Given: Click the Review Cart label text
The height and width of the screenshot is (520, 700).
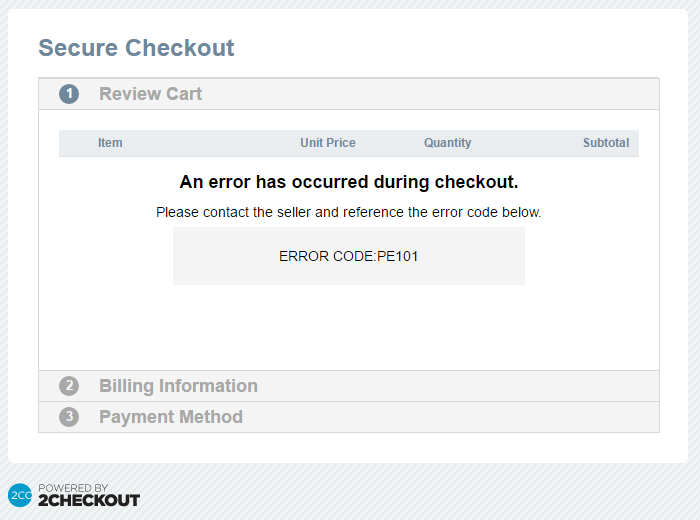Looking at the screenshot, I should [x=150, y=94].
